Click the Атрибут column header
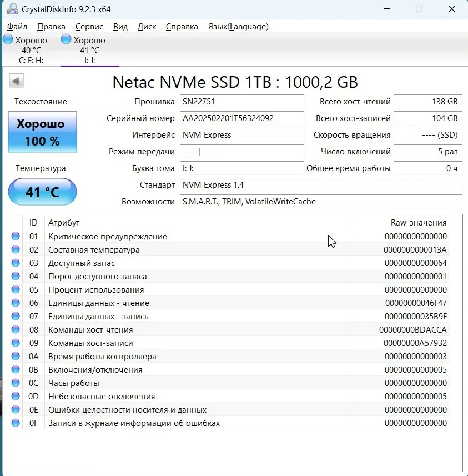468x476 pixels. tap(64, 223)
